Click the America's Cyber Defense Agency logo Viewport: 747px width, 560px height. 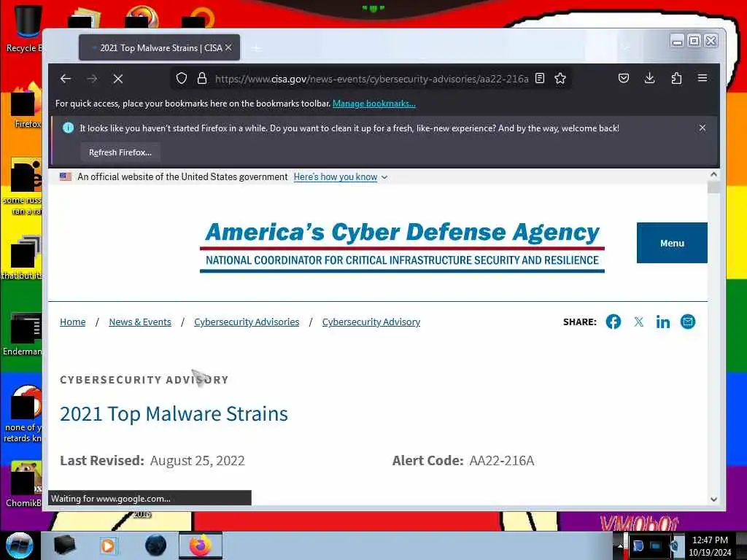(x=402, y=246)
